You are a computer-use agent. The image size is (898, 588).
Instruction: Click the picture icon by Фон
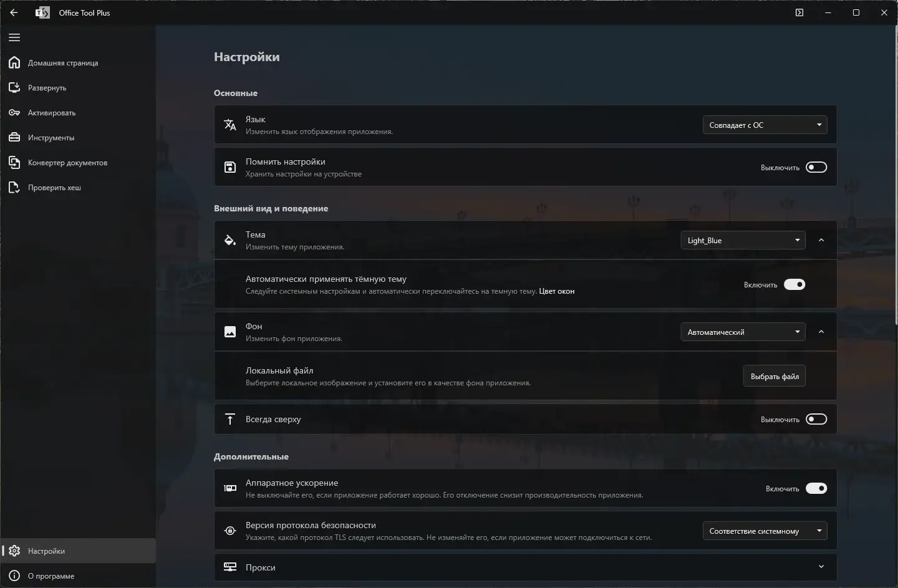(230, 332)
